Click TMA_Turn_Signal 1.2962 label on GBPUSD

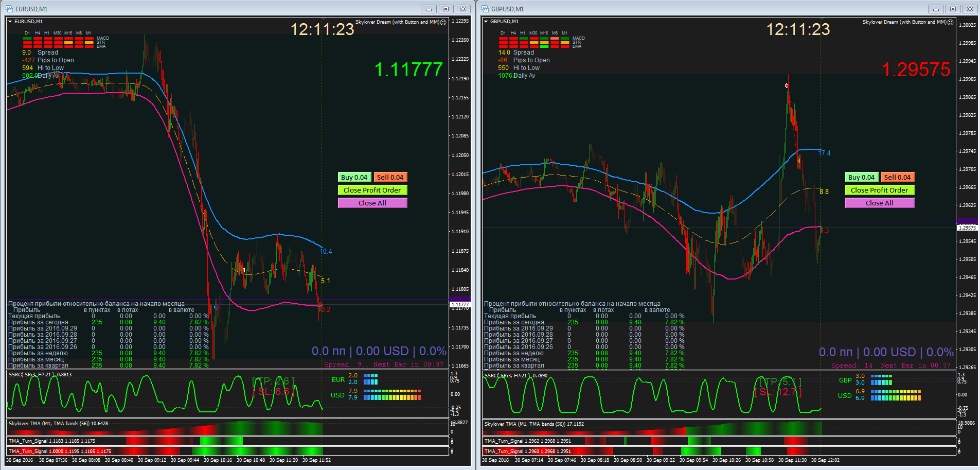(x=528, y=441)
